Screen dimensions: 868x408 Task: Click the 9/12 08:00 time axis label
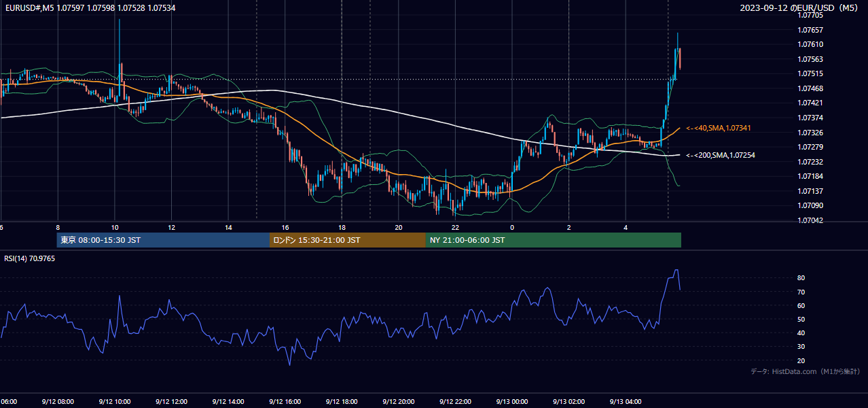click(58, 402)
